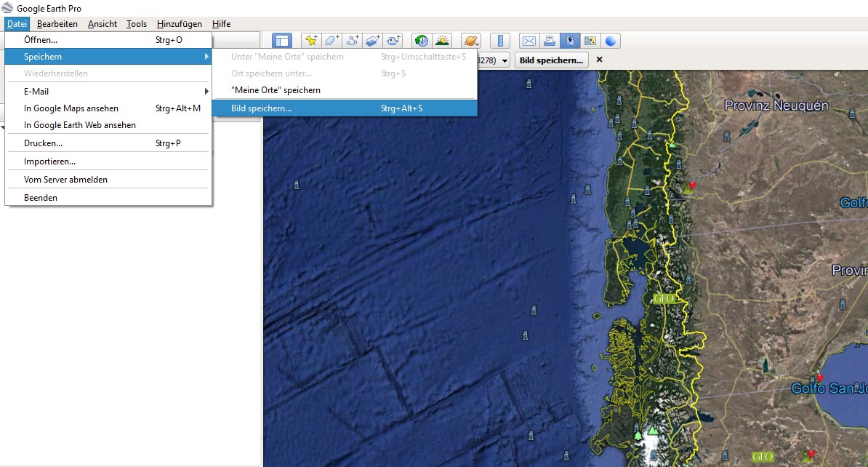Click the add placemark pin icon

coord(311,41)
